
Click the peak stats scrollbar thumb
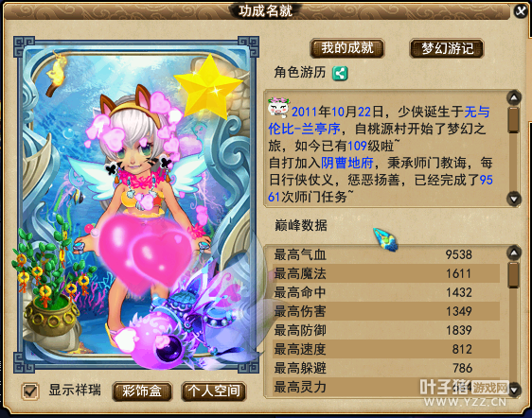514,275
